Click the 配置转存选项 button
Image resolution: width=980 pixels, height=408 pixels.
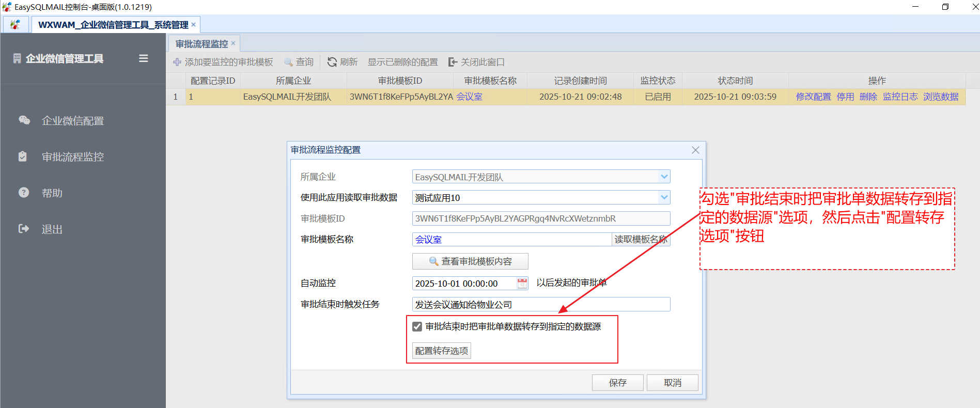(441, 351)
